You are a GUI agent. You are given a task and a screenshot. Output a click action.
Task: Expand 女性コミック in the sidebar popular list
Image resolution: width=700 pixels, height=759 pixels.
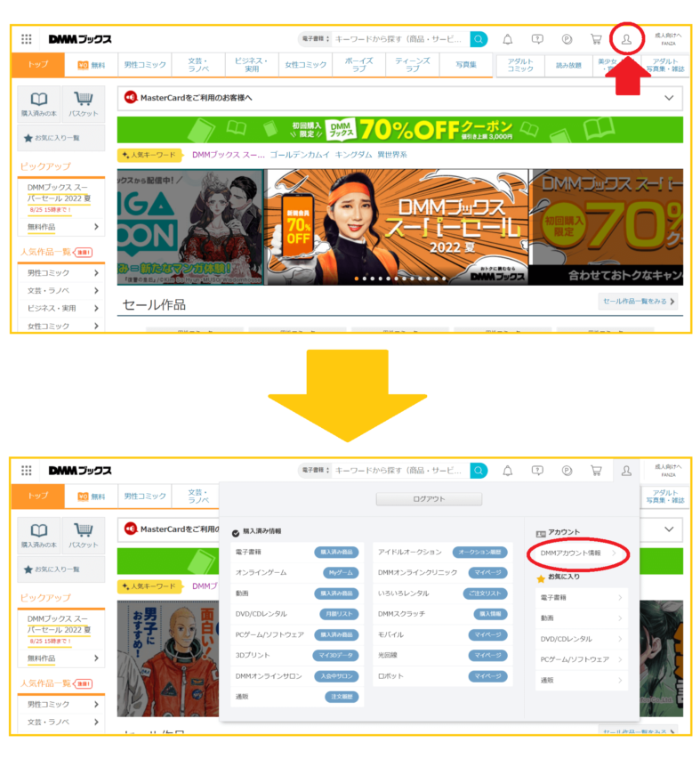coord(60,326)
